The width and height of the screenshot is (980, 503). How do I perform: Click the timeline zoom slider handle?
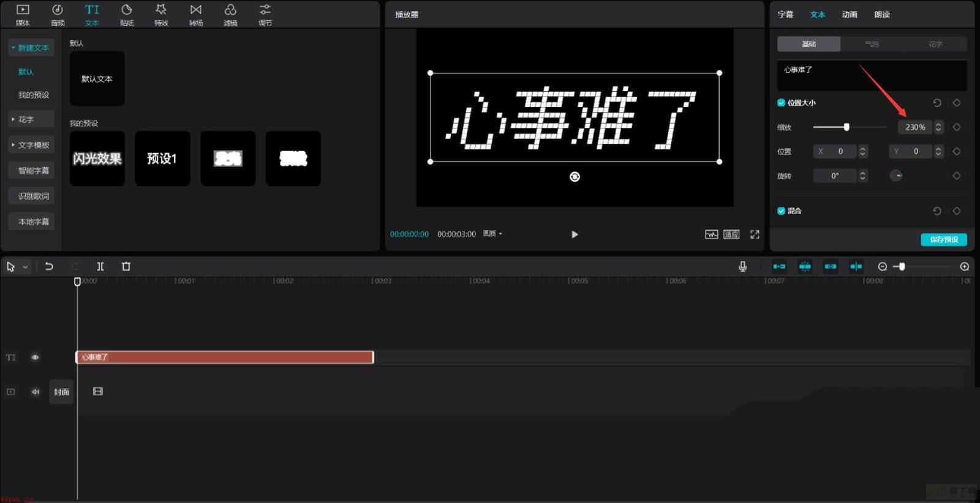point(902,266)
